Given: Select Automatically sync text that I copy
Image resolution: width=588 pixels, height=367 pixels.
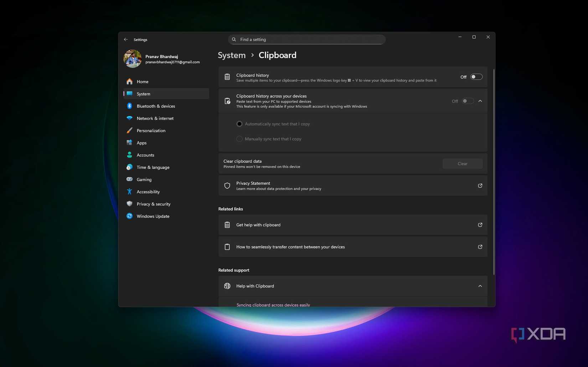Looking at the screenshot, I should click(x=239, y=124).
